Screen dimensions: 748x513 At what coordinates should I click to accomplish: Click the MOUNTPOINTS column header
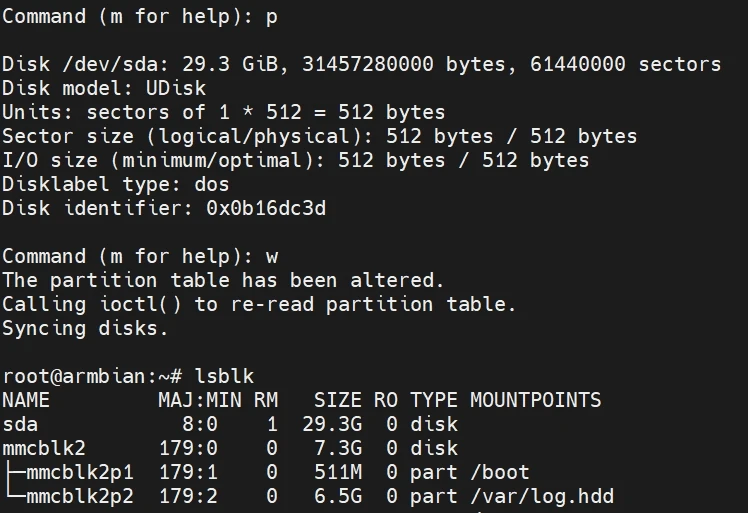pyautogui.click(x=535, y=400)
